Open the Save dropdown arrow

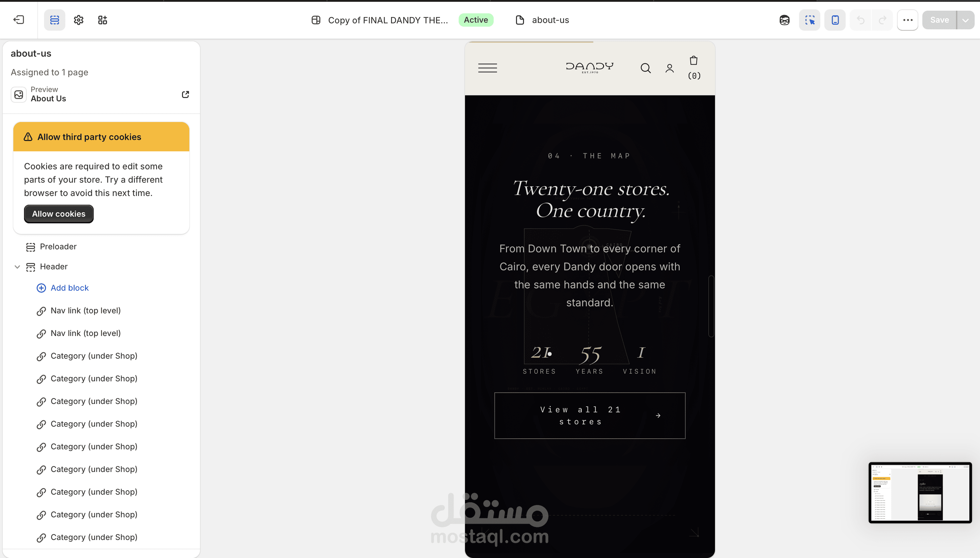[965, 20]
